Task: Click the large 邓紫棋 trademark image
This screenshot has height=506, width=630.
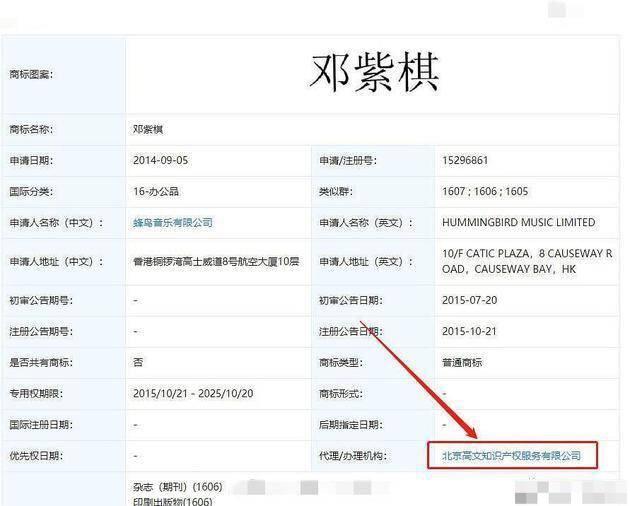Action: tap(374, 72)
